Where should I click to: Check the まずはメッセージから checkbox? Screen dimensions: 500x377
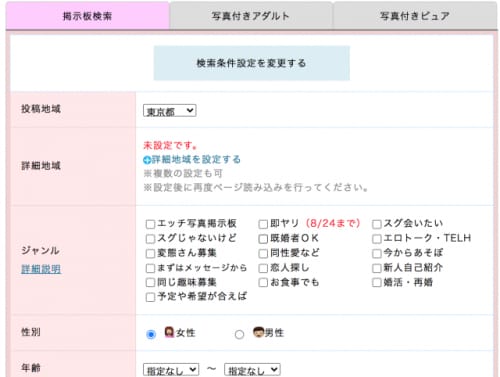(x=150, y=268)
